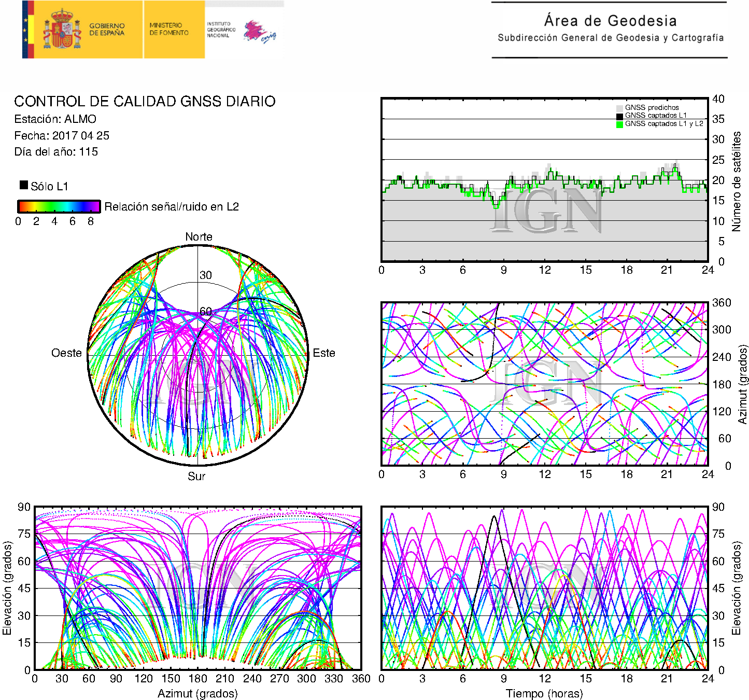Click the Instituto Geográfico Nacional logo text
The width and height of the screenshot is (749, 700).
point(220,30)
